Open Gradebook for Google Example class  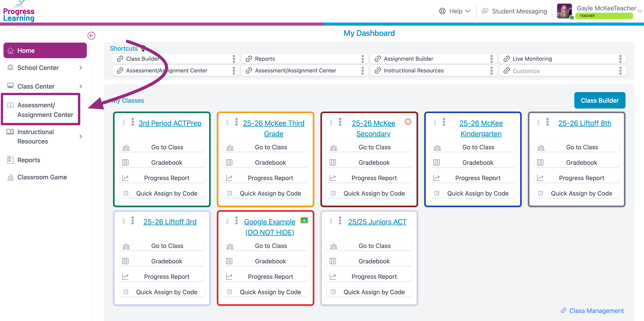tap(265, 261)
